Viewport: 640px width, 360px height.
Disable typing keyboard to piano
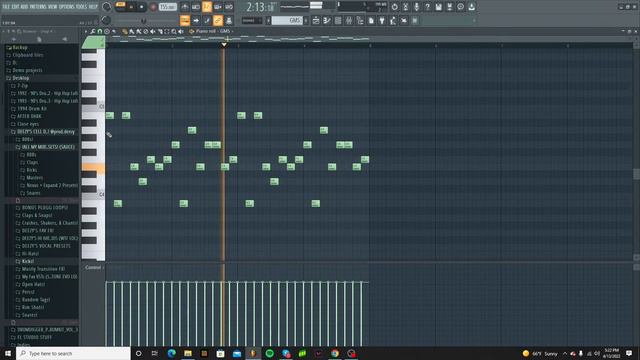pyautogui.click(x=185, y=20)
